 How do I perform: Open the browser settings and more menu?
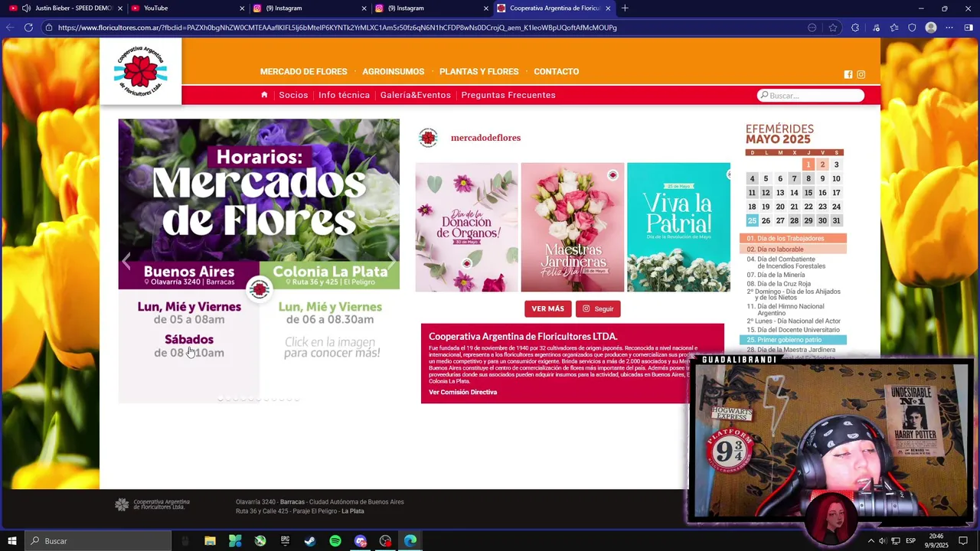click(x=949, y=28)
